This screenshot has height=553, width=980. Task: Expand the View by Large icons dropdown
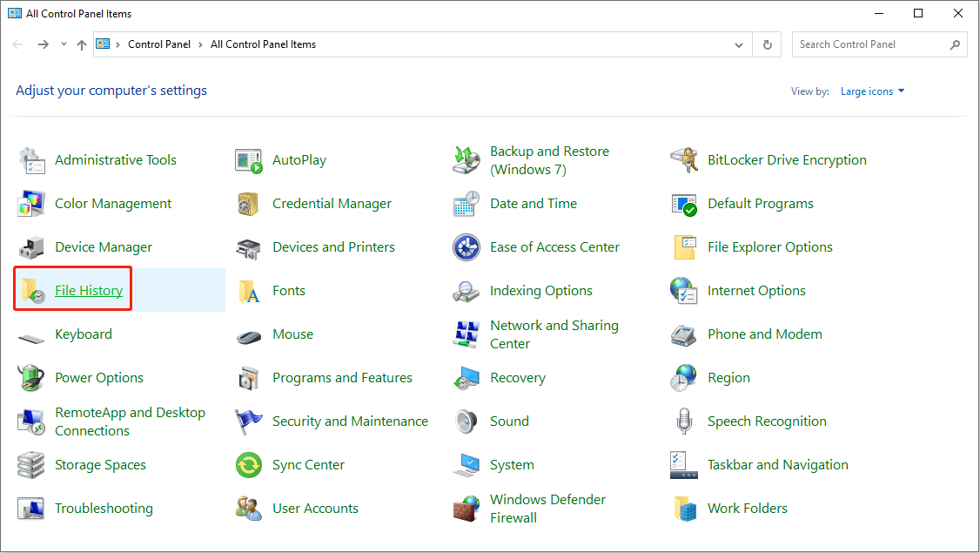[x=872, y=91]
